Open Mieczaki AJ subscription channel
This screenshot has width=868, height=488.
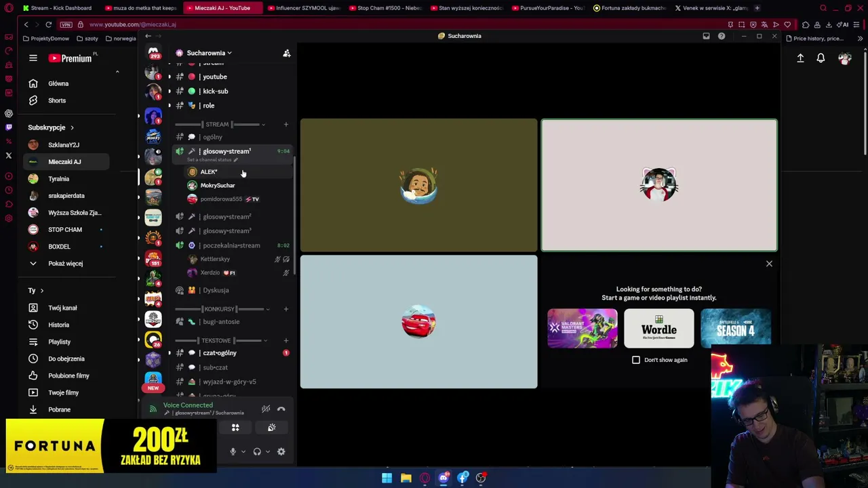tap(66, 162)
